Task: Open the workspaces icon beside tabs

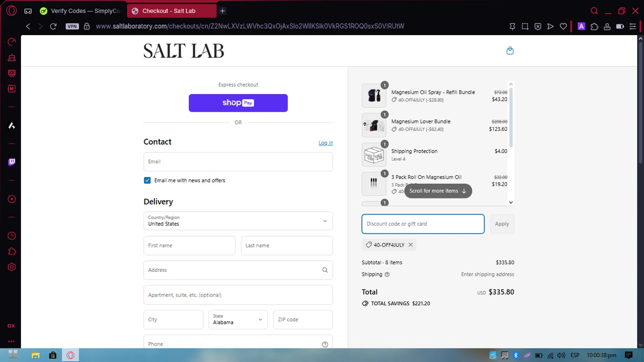Action: click(x=28, y=11)
